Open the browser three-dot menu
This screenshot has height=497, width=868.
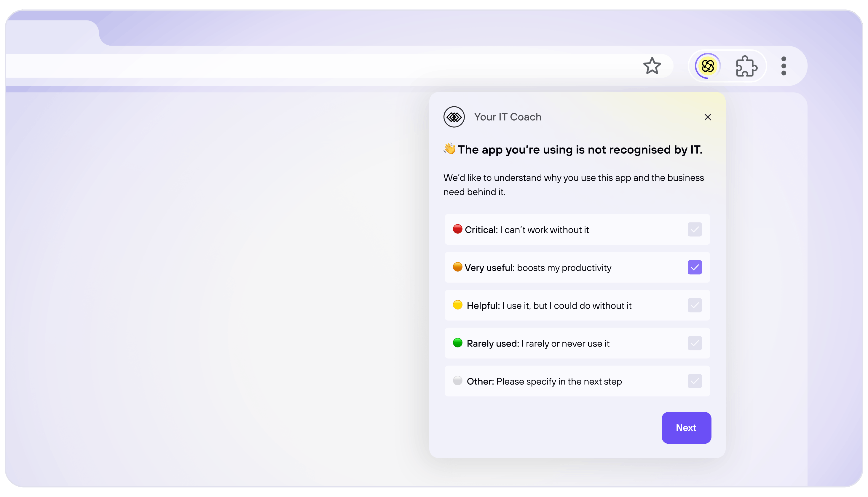coord(784,66)
